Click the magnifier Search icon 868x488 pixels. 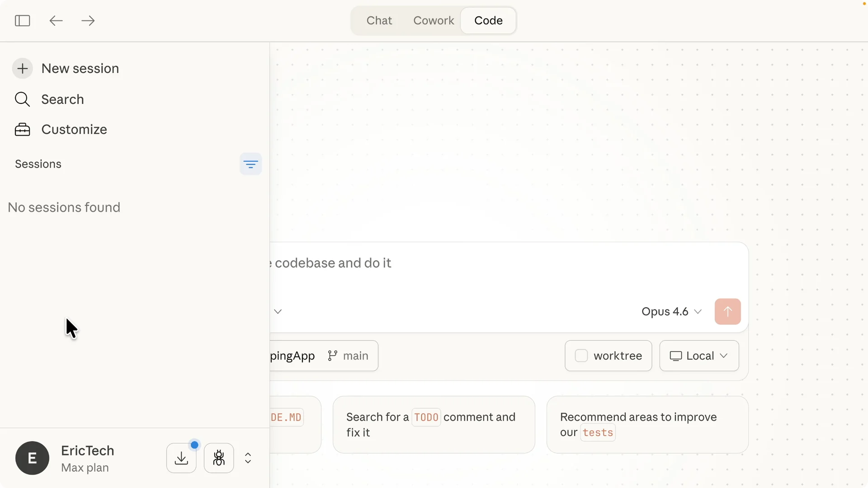(x=22, y=99)
